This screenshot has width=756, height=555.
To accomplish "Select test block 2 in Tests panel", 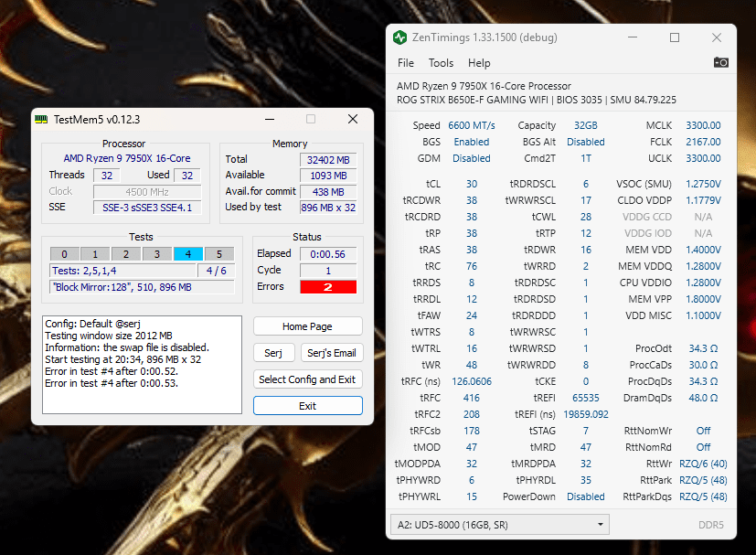I will [126, 254].
